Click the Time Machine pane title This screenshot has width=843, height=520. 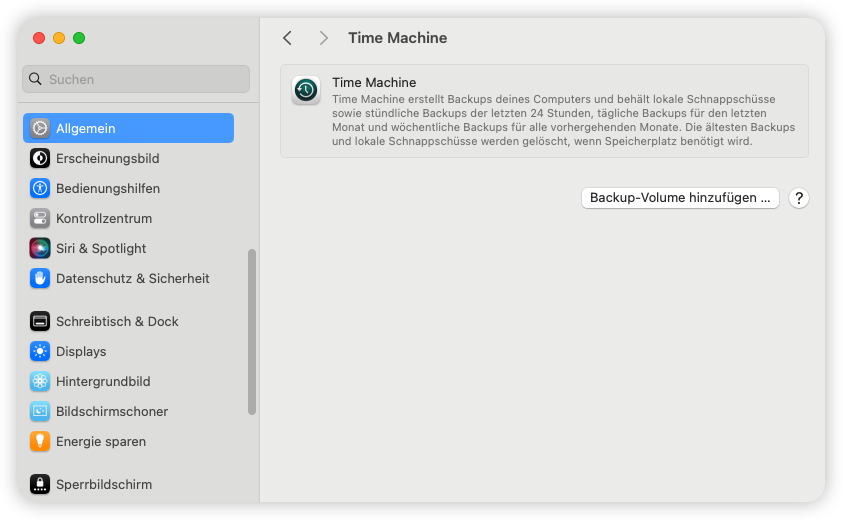tap(398, 38)
